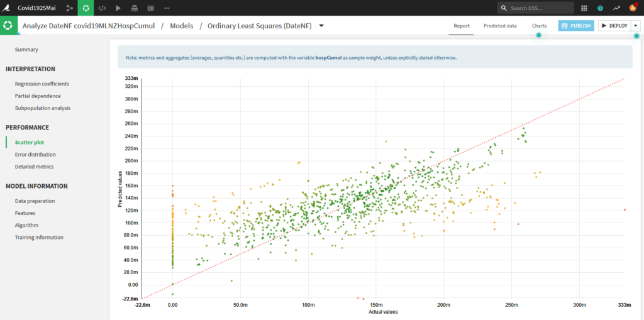The image size is (644, 320).
Task: Open the activity trend arrow icon
Action: point(616,8)
